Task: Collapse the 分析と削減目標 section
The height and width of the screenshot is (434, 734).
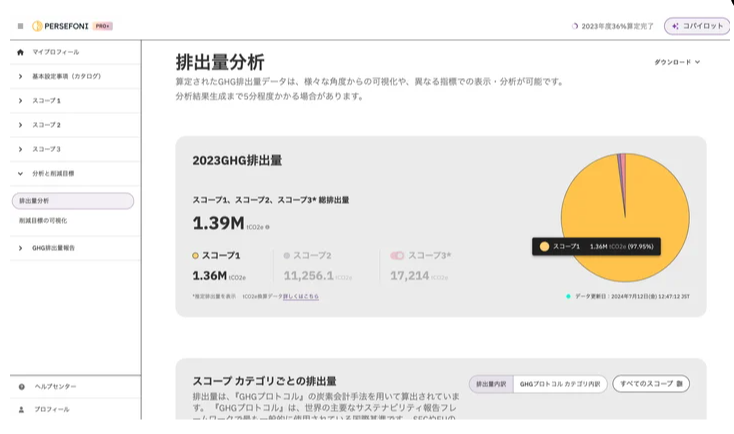Action: pyautogui.click(x=20, y=173)
